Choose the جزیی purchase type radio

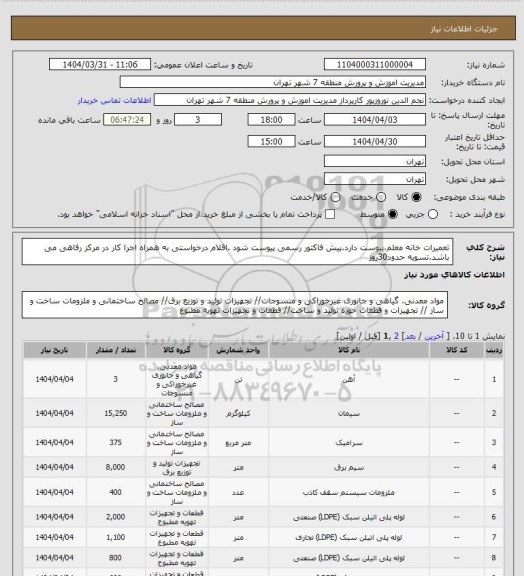point(433,214)
